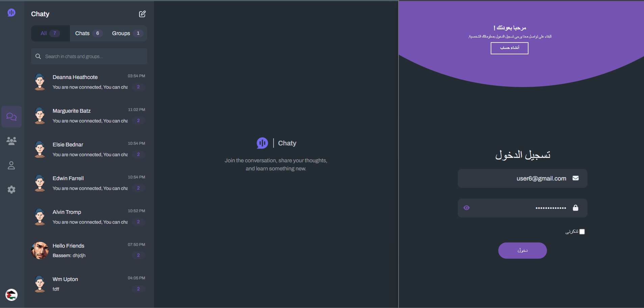Click the user6@gmail.com email field

point(522,178)
